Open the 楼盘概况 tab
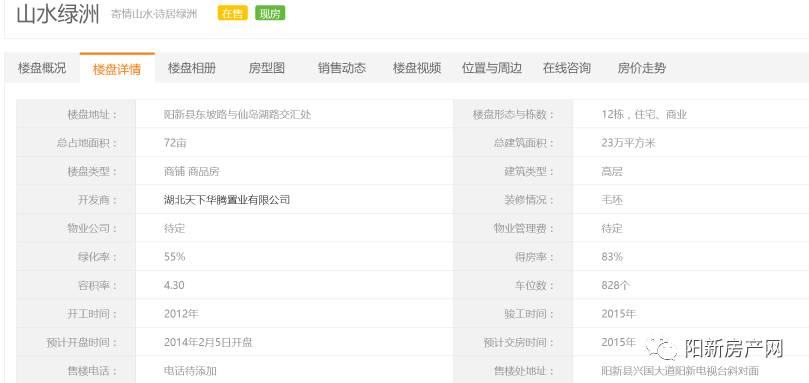 click(42, 68)
